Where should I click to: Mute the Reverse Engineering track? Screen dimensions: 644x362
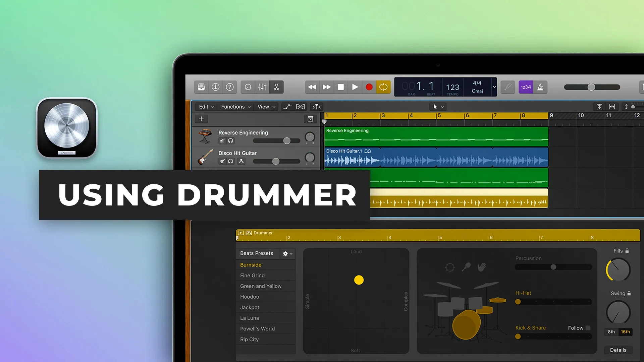(222, 141)
